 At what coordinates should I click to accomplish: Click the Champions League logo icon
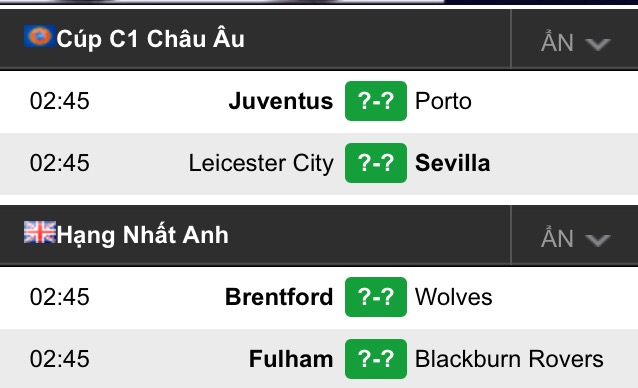(x=39, y=36)
